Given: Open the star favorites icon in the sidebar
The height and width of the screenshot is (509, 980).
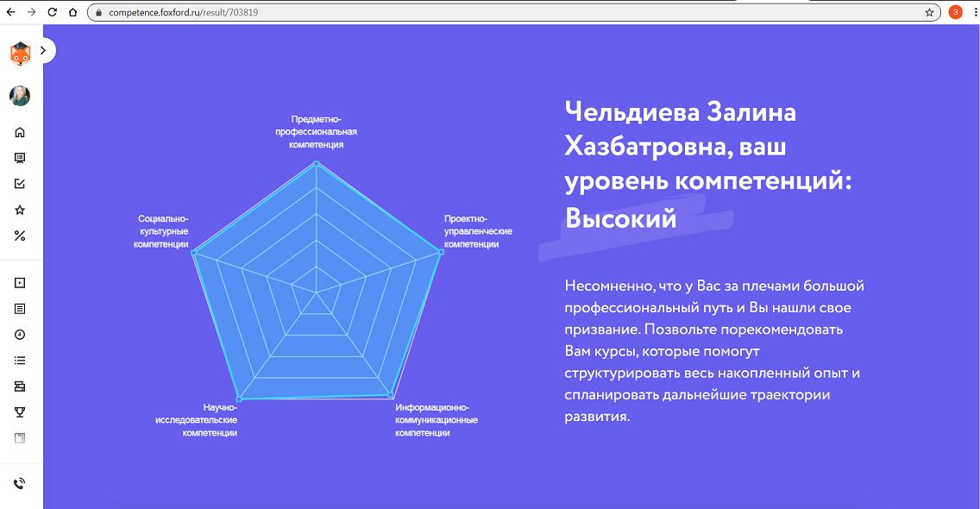Looking at the screenshot, I should [x=20, y=210].
